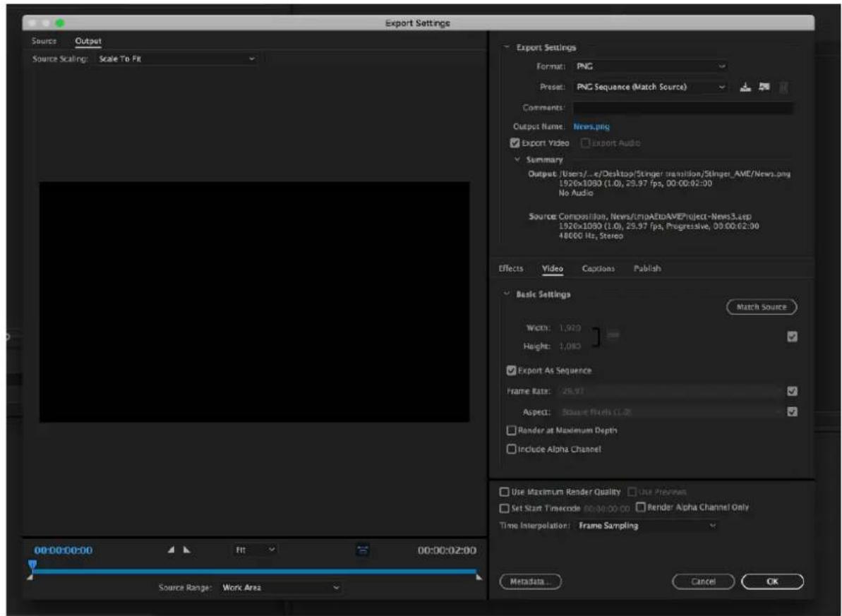
Task: Click the Comments input field
Action: 682,108
